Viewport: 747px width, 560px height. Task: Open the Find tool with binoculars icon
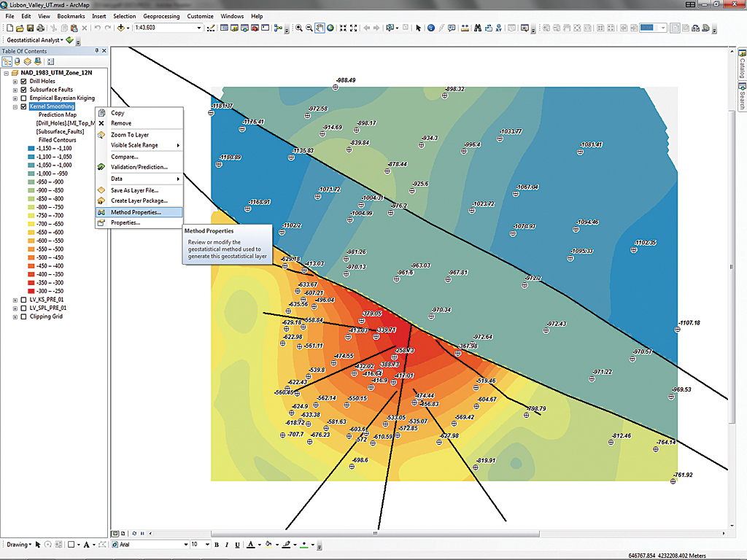(x=478, y=28)
